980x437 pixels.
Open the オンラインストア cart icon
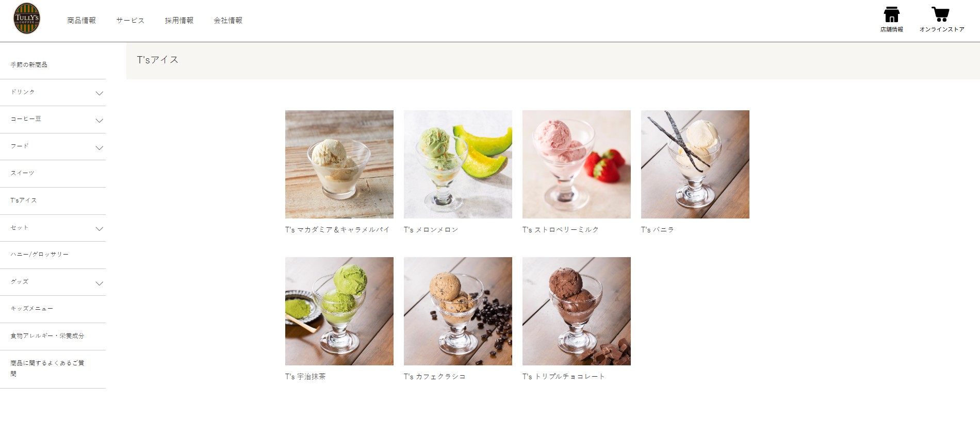pos(941,14)
